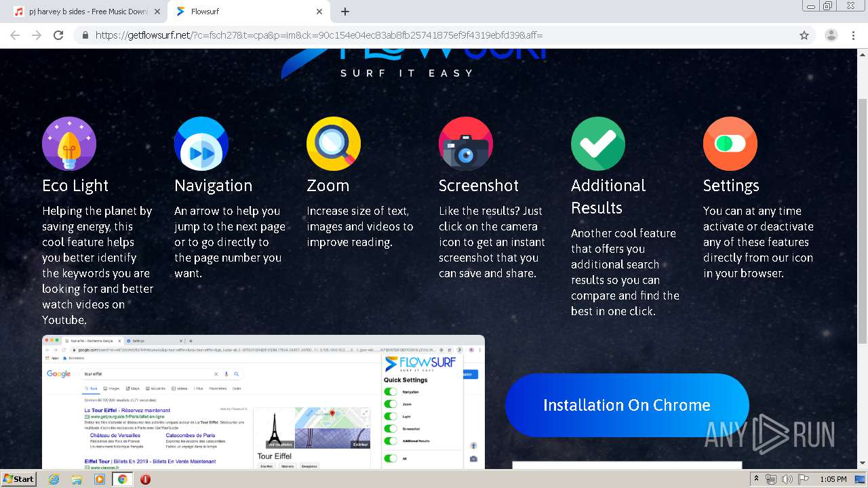The width and height of the screenshot is (868, 488).
Task: Click the Screenshot feature heading
Action: point(478,186)
